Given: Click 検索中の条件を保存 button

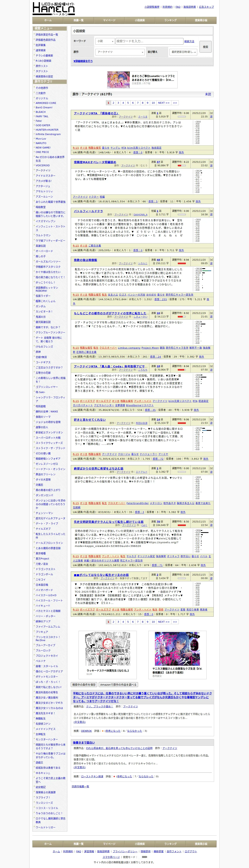Looking at the screenshot, I should tap(84, 684).
